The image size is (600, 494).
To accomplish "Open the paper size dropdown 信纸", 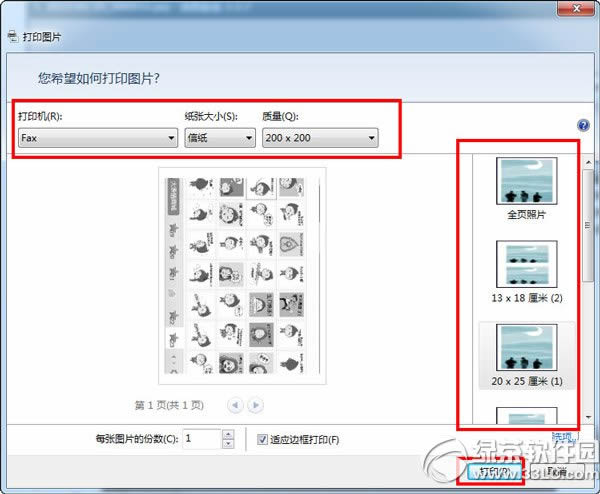I will pyautogui.click(x=220, y=138).
